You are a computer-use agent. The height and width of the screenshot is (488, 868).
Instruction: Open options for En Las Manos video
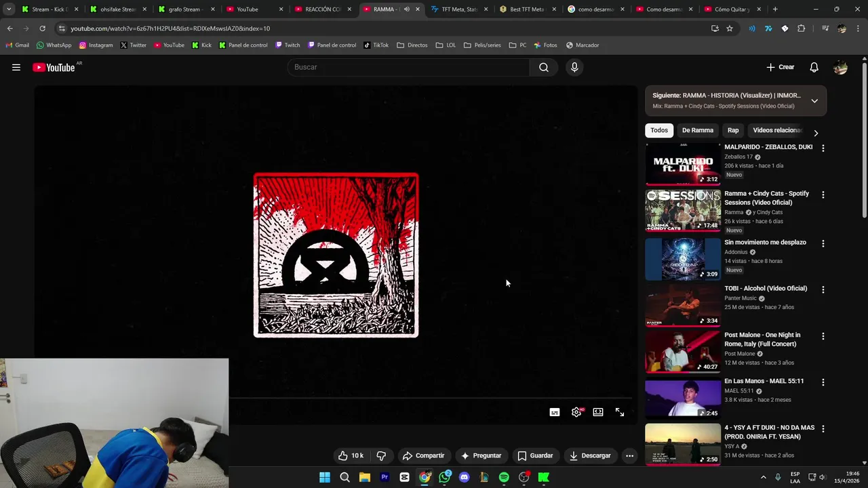pos(823,382)
